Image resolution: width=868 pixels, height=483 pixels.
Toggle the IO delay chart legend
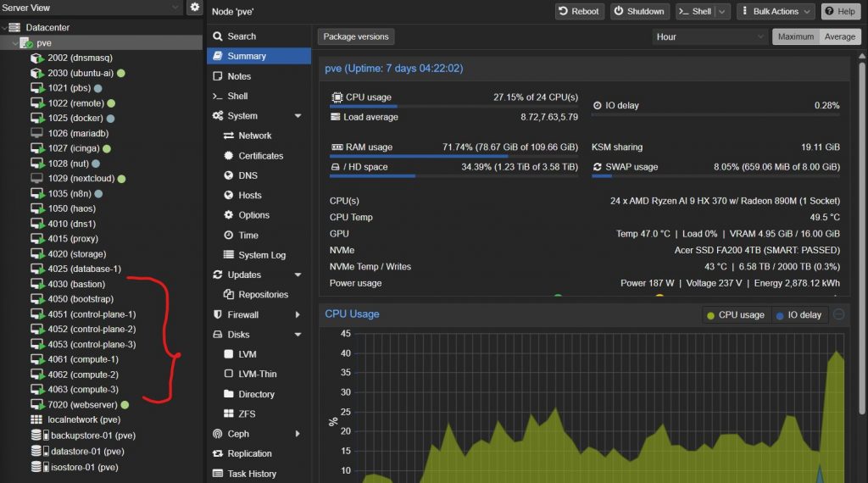pos(798,315)
